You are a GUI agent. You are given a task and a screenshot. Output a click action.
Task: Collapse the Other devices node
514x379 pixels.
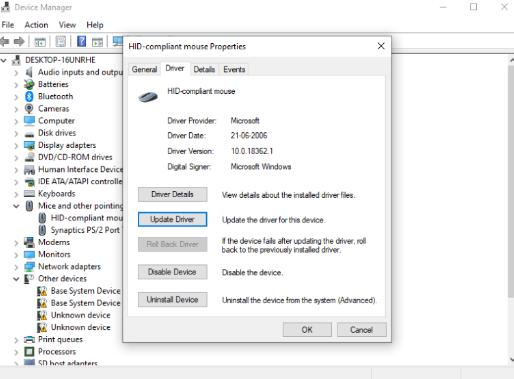click(16, 279)
